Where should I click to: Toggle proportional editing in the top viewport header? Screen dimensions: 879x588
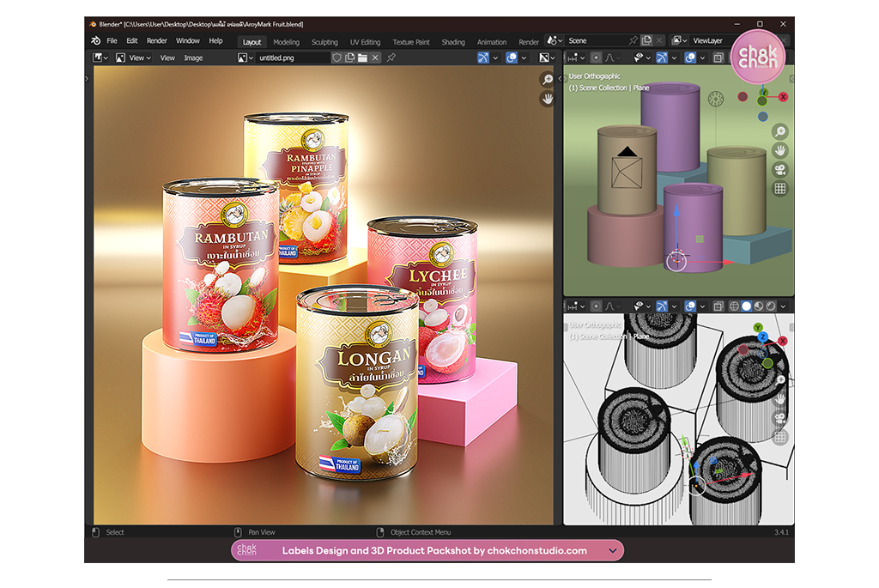[x=596, y=58]
